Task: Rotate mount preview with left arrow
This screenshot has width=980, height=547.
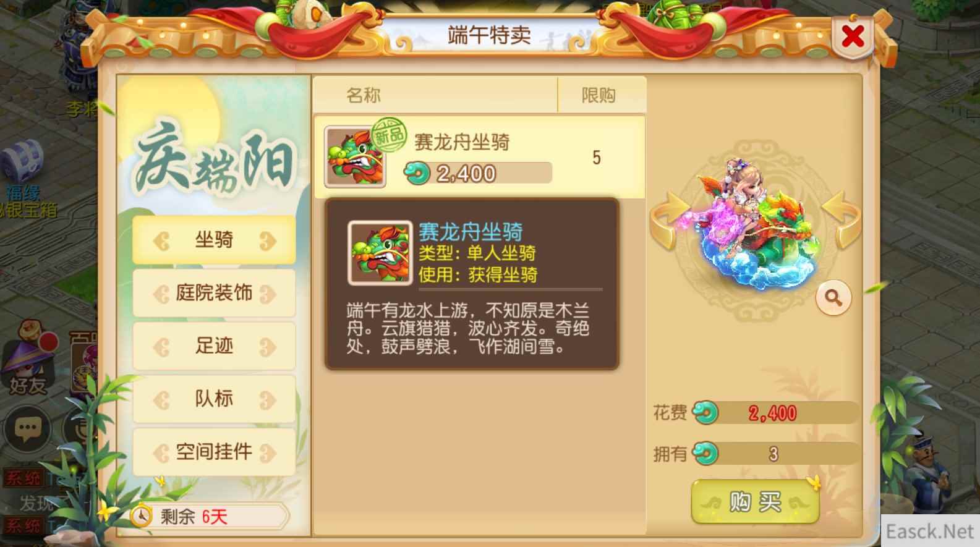Action: tap(670, 219)
